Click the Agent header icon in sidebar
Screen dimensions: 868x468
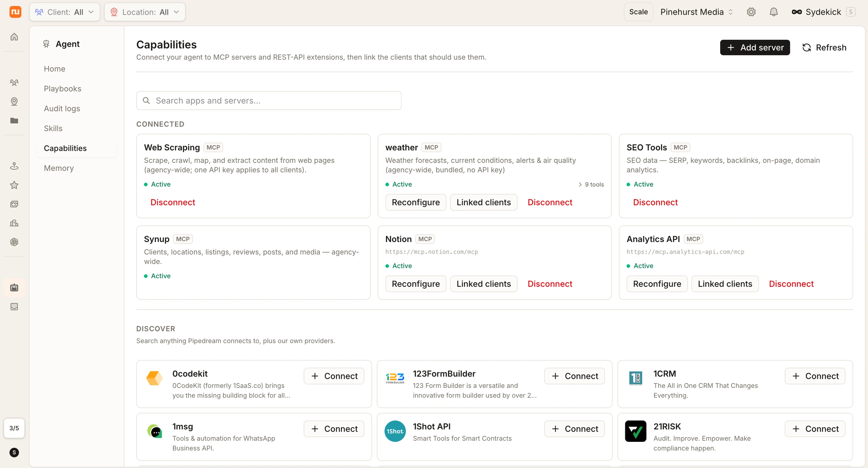pos(46,44)
